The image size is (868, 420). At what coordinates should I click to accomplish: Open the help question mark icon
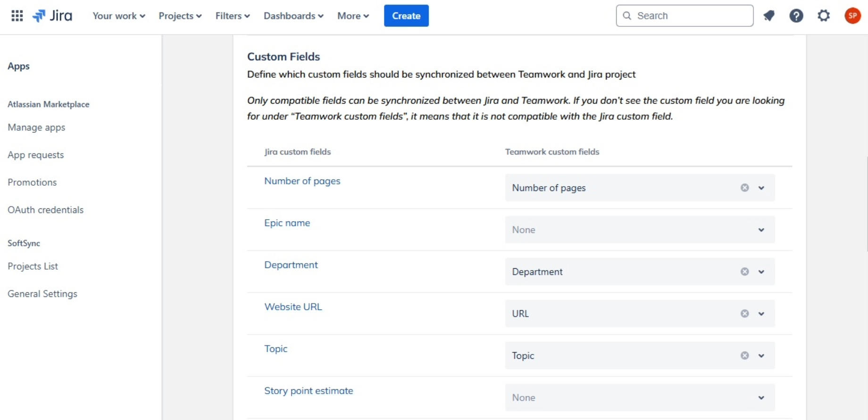pos(796,16)
